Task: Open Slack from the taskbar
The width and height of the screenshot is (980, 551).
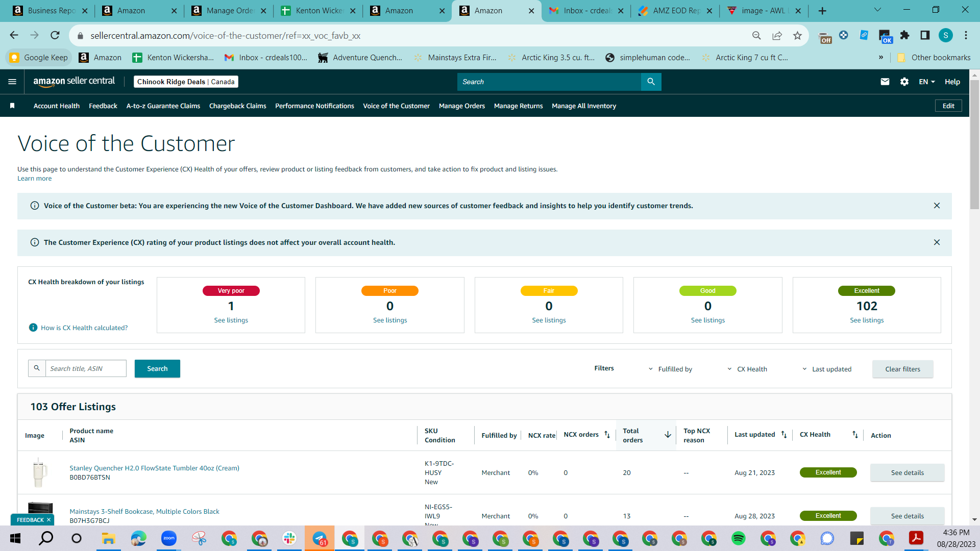Action: [x=289, y=538]
